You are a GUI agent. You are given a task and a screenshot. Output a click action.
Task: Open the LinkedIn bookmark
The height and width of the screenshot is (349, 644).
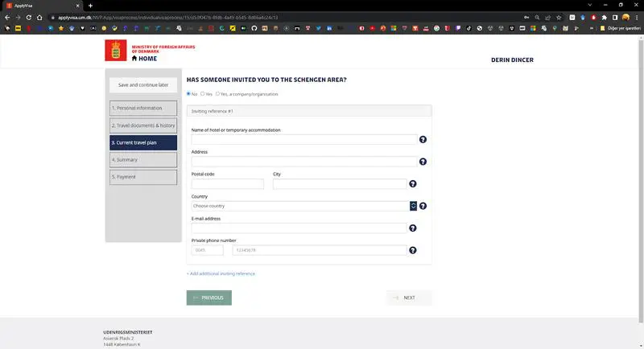(329, 28)
